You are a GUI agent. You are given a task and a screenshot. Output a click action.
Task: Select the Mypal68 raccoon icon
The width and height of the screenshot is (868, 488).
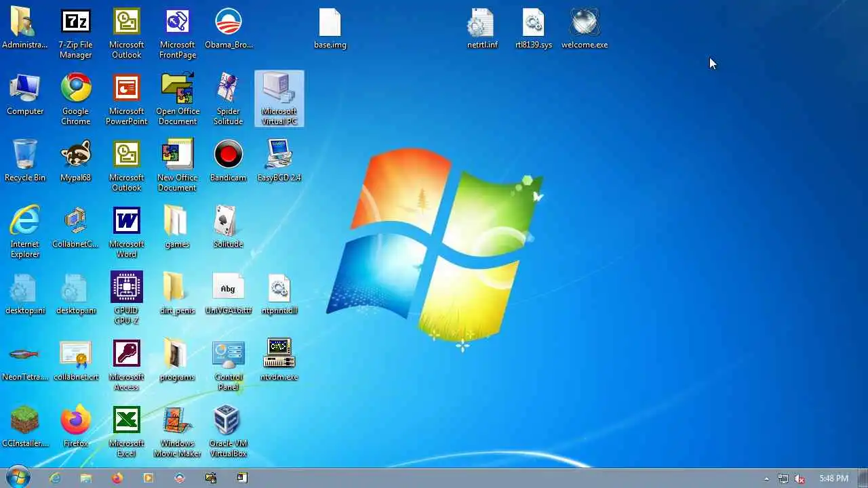click(75, 161)
